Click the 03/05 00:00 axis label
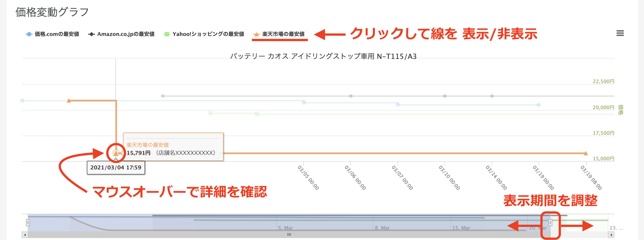The width and height of the screenshot is (644, 240). [x=308, y=177]
